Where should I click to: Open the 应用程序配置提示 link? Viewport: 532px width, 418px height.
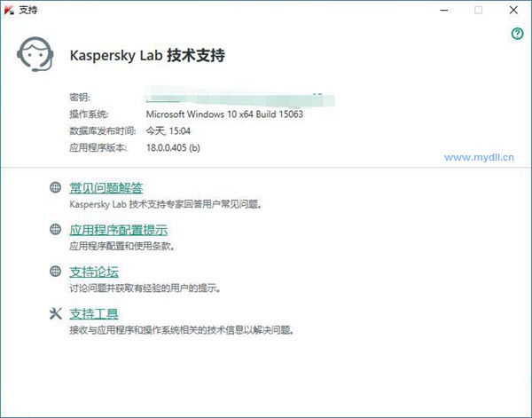coord(119,230)
